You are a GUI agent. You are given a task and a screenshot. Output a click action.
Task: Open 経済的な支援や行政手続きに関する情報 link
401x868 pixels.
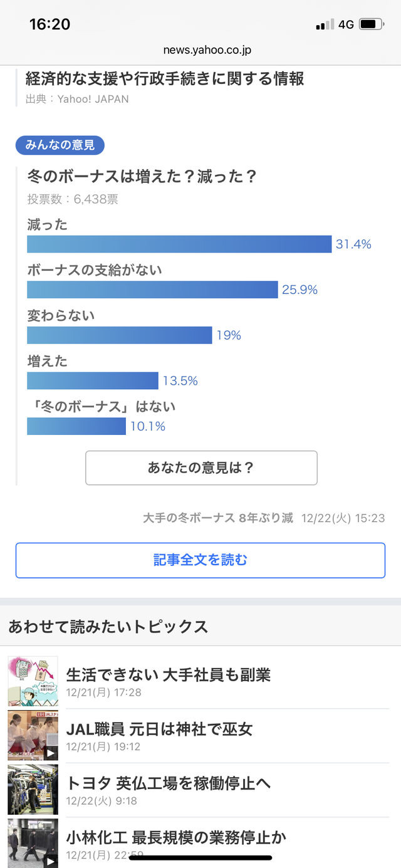pyautogui.click(x=165, y=79)
